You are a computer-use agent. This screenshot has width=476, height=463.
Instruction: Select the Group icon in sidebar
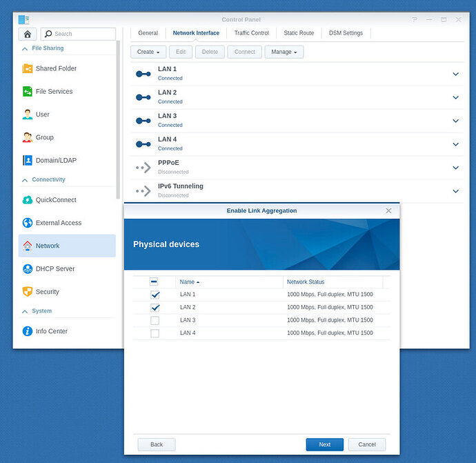(28, 137)
